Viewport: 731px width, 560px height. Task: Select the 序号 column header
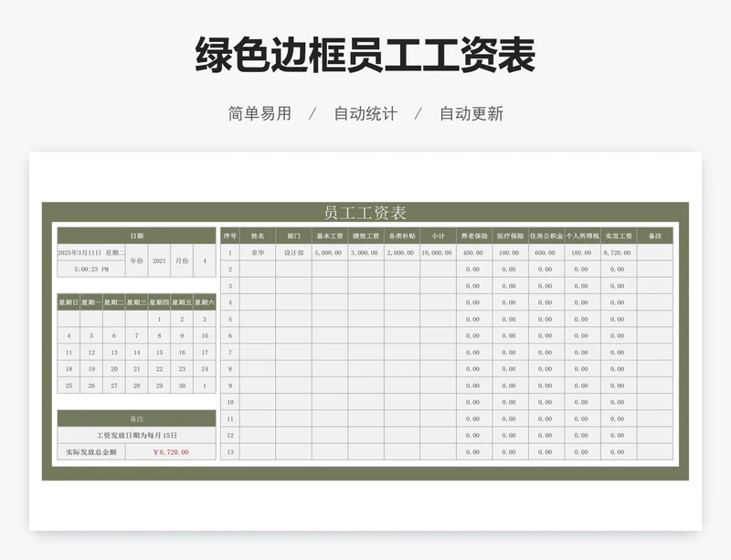click(230, 236)
